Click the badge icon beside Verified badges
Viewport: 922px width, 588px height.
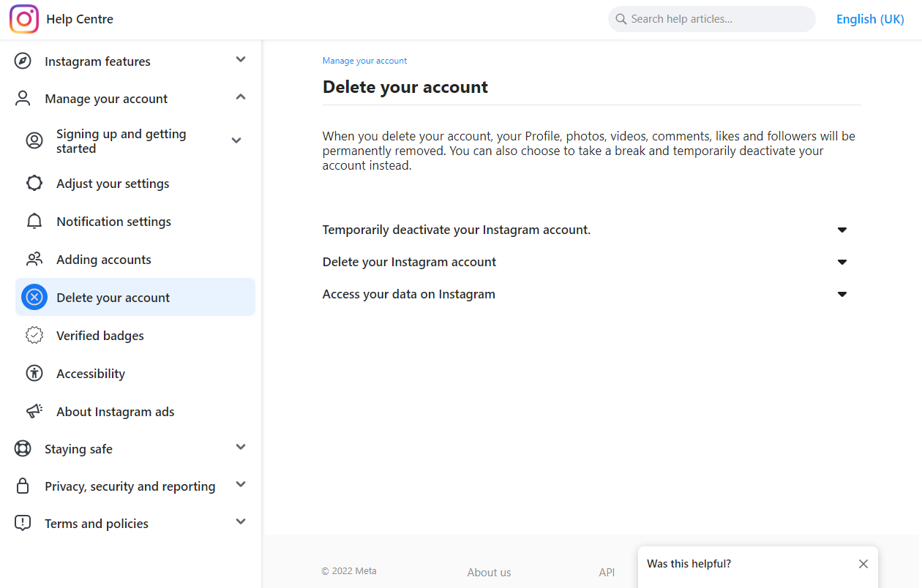point(34,336)
